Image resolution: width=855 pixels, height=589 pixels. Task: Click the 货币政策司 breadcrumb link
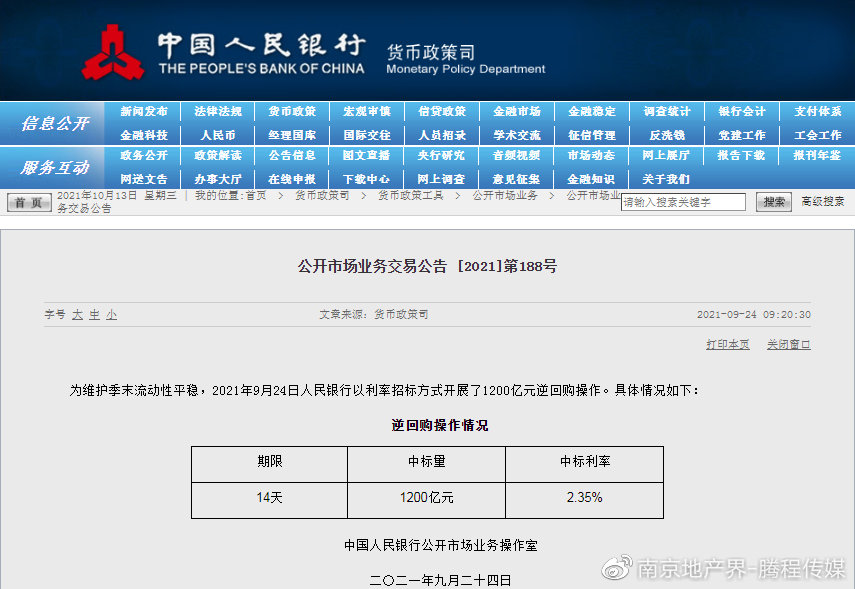point(322,195)
